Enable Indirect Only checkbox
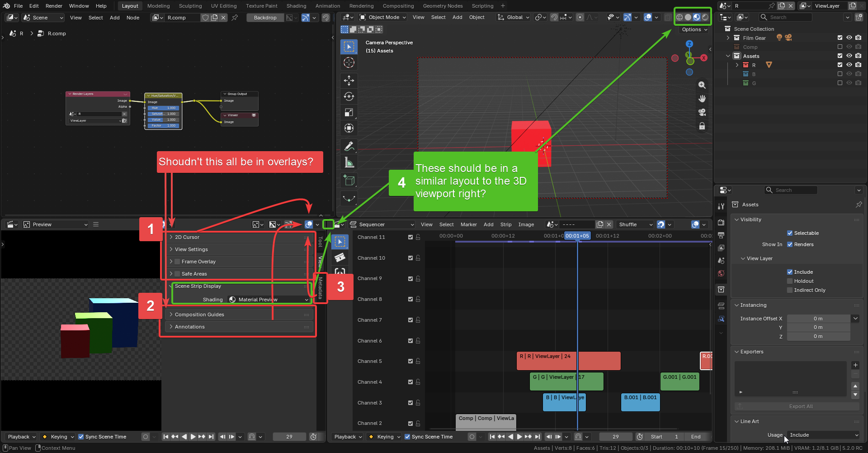The image size is (868, 453). tap(790, 290)
